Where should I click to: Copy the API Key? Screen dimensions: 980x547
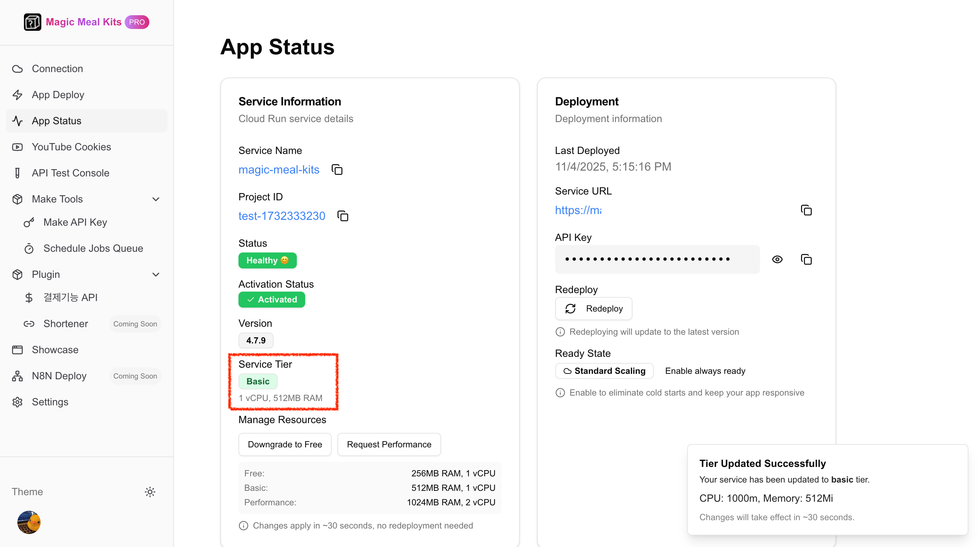click(806, 259)
